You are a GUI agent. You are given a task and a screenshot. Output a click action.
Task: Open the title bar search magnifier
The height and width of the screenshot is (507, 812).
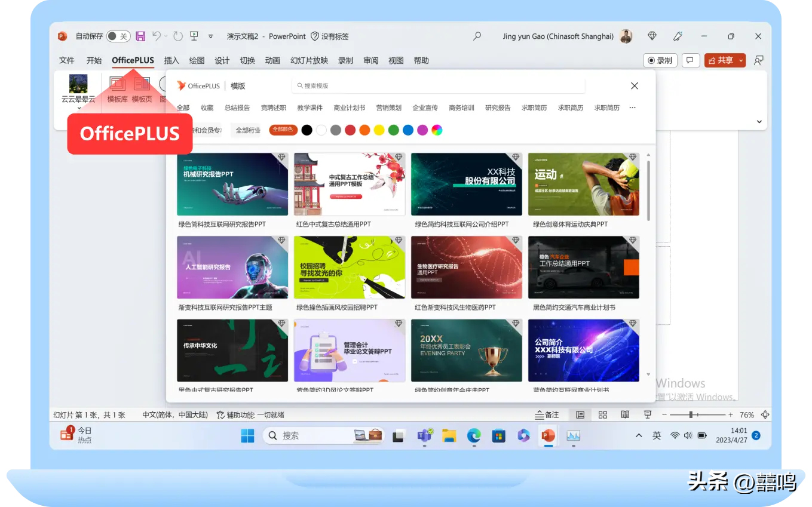pos(477,36)
